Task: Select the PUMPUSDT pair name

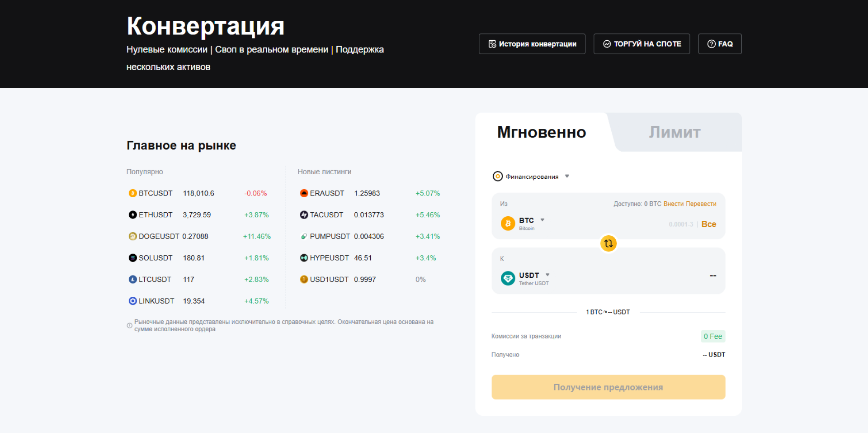Action: pos(330,236)
